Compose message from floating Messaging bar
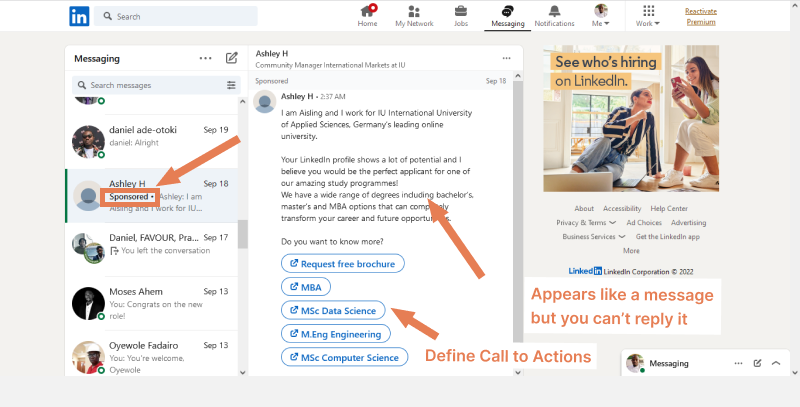 [x=757, y=363]
